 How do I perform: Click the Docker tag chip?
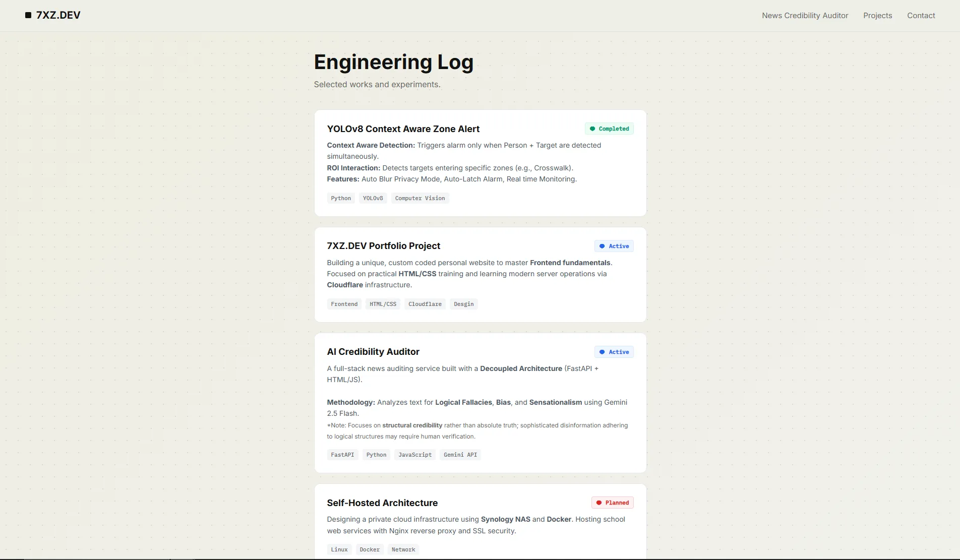tap(370, 549)
